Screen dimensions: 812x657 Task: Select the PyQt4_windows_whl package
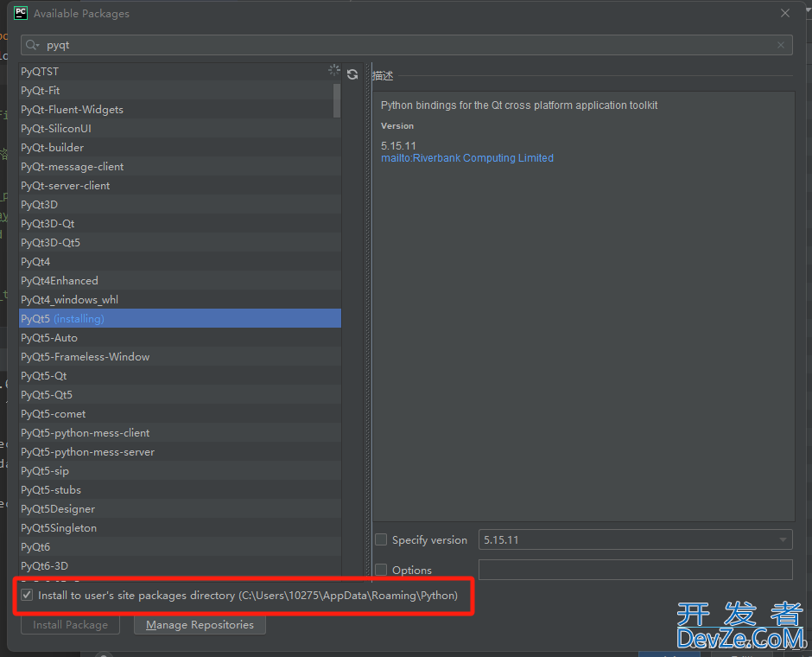click(x=180, y=299)
